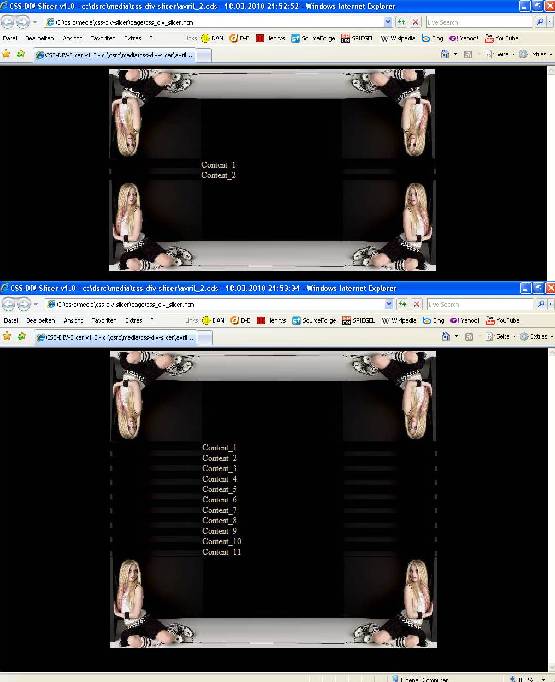Open the Bearbeiten menu in the upper window

(40, 38)
